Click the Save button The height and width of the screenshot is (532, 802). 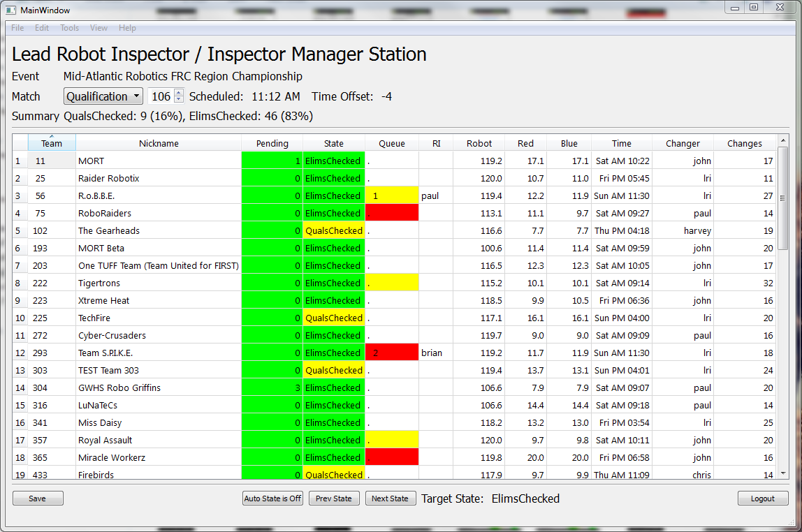(38, 498)
